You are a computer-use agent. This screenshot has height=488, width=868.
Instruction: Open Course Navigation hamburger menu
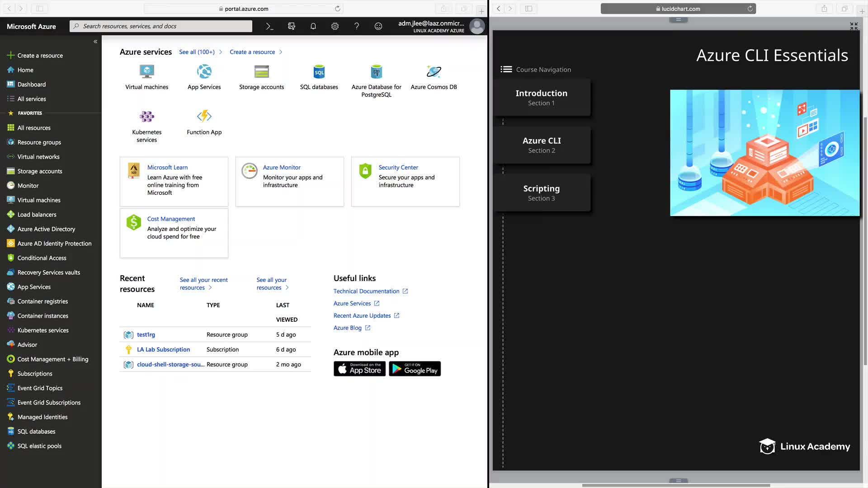506,70
